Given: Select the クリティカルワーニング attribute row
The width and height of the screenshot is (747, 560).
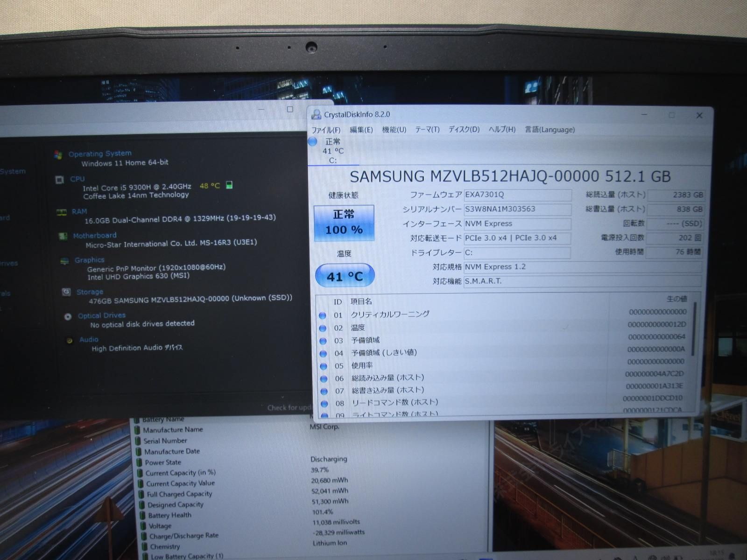Looking at the screenshot, I should (x=504, y=314).
